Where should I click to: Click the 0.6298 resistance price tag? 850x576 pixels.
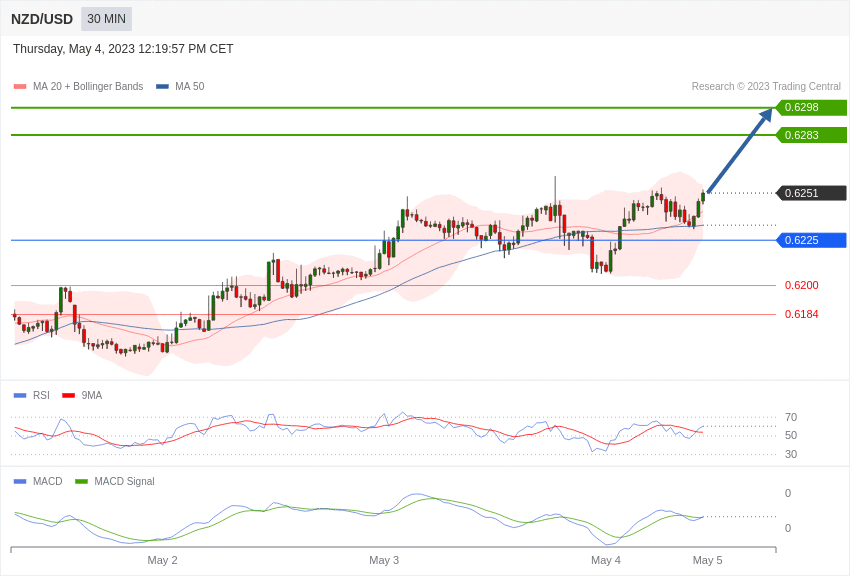click(x=812, y=107)
